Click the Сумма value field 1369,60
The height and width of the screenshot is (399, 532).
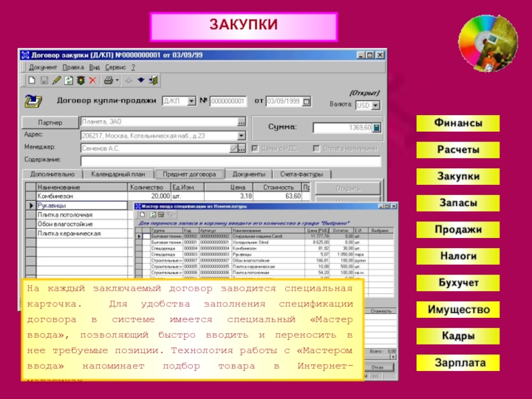(x=342, y=128)
